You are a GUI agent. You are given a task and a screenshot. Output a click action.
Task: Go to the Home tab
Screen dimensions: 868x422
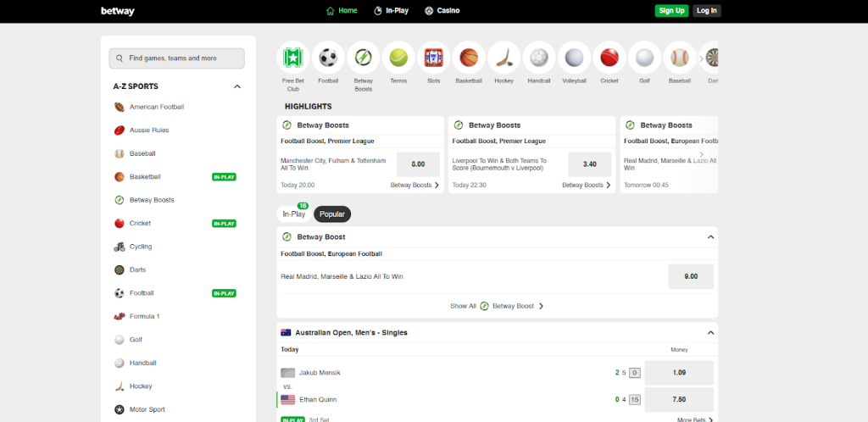(342, 10)
